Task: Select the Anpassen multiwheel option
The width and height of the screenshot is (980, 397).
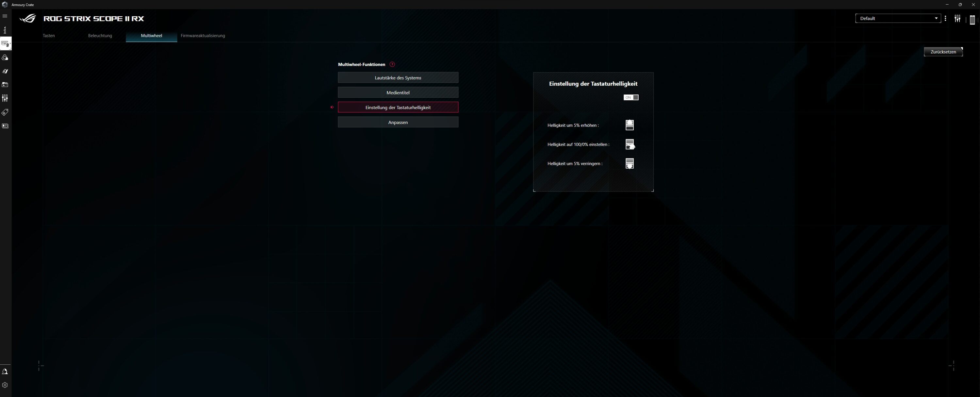Action: click(x=398, y=122)
